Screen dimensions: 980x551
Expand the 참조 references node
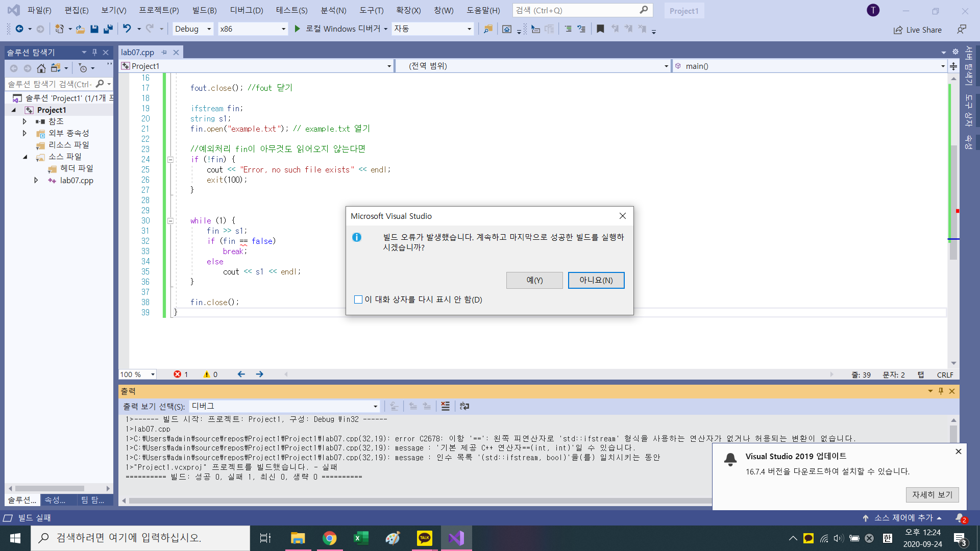click(x=24, y=121)
